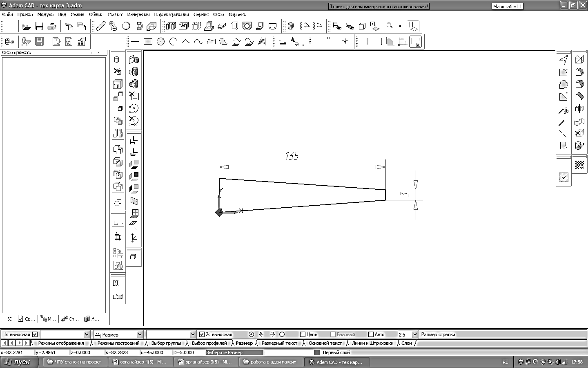
Task: Open the Окно проекта panel dropdown
Action: [x=98, y=53]
